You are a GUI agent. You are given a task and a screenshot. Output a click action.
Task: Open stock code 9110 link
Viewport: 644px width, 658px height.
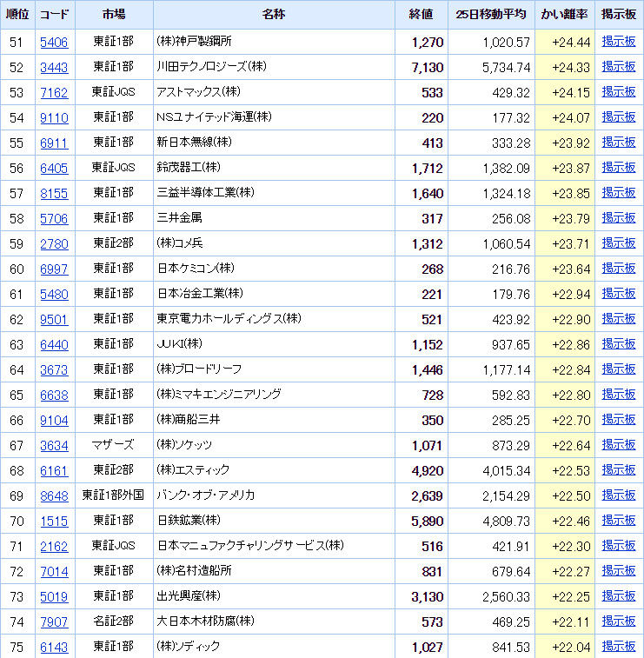point(54,118)
